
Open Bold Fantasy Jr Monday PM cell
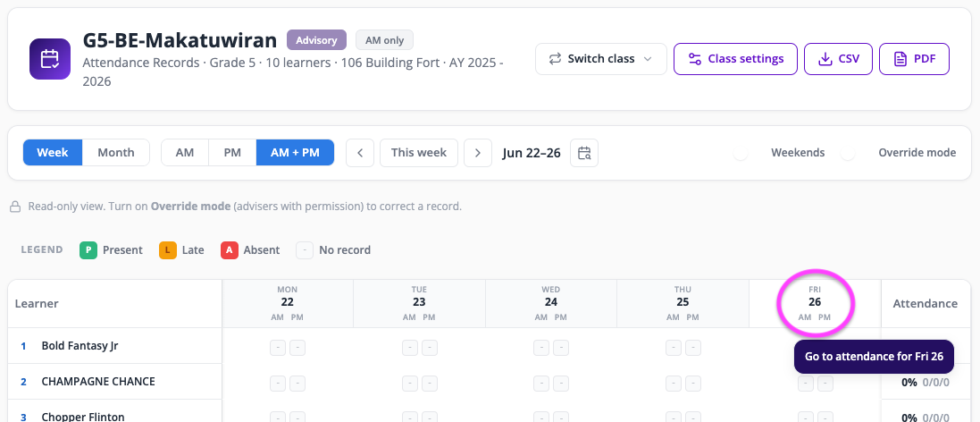pyautogui.click(x=297, y=348)
